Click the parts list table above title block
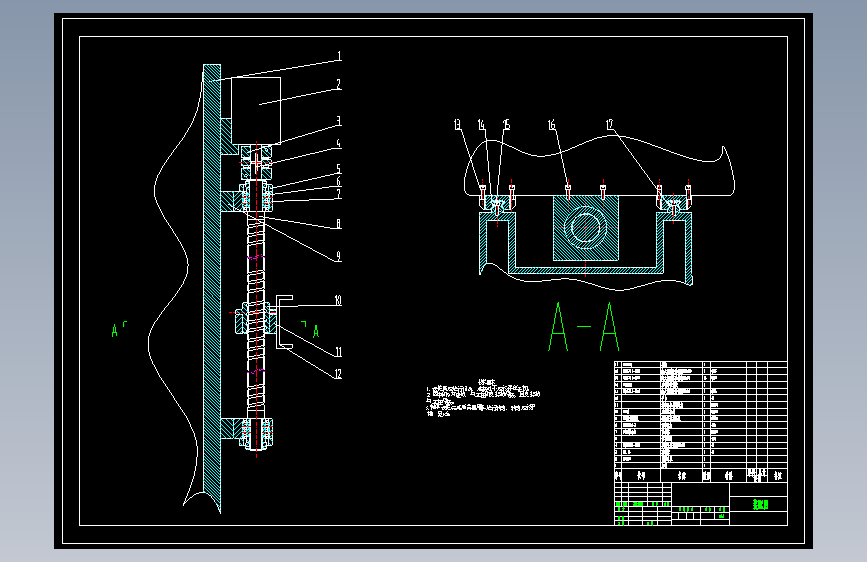 click(x=701, y=421)
